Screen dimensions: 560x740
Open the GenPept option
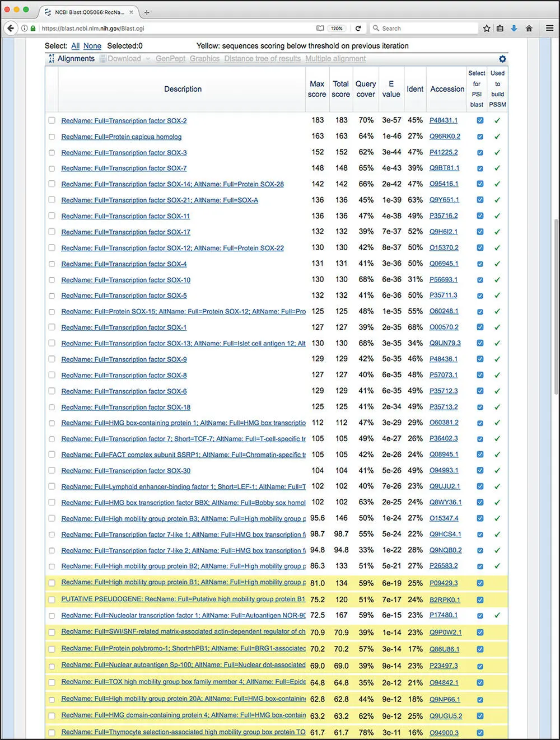pos(171,58)
